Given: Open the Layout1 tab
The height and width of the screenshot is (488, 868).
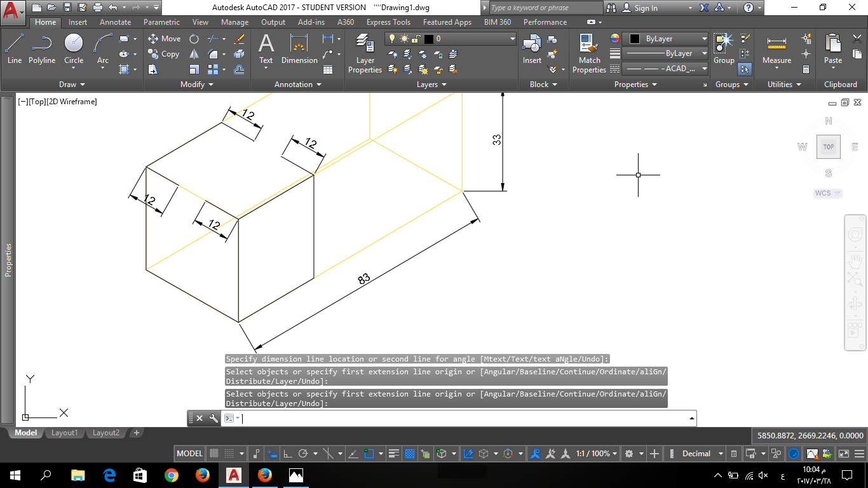Looking at the screenshot, I should click(64, 433).
